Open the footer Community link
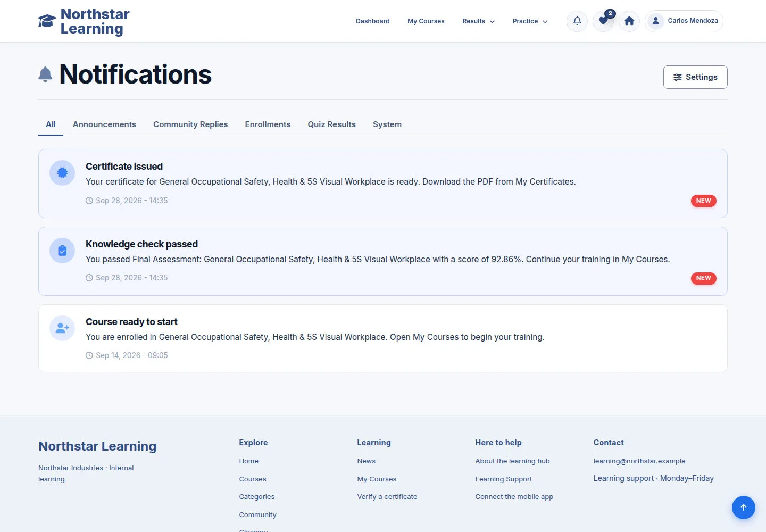Image resolution: width=766 pixels, height=532 pixels. 257,515
